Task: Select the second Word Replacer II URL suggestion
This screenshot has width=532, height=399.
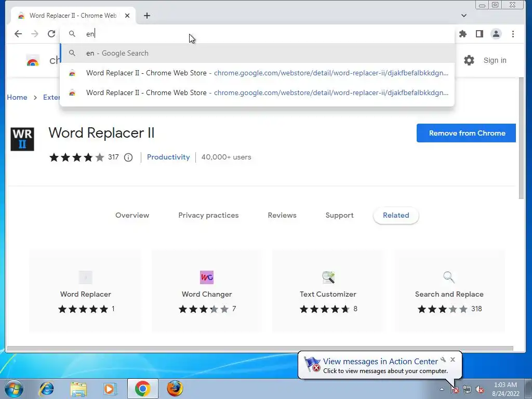Action: (257, 92)
